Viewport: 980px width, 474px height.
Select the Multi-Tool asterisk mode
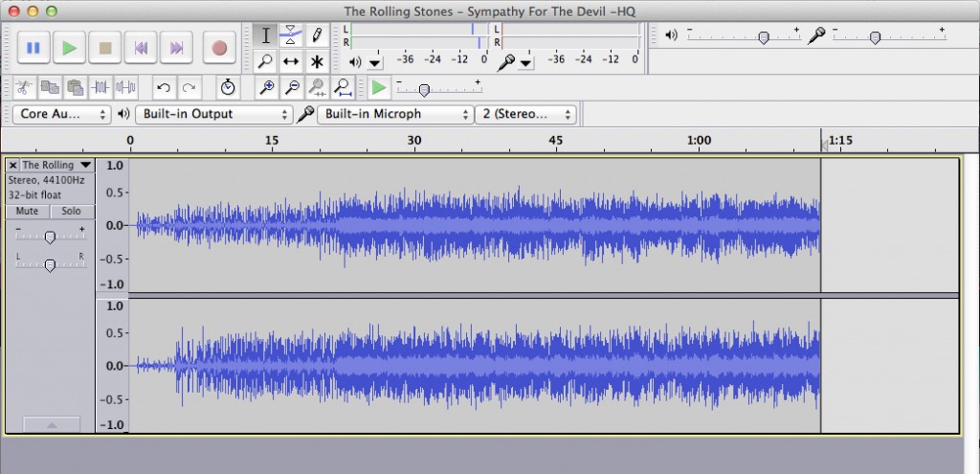[x=317, y=61]
